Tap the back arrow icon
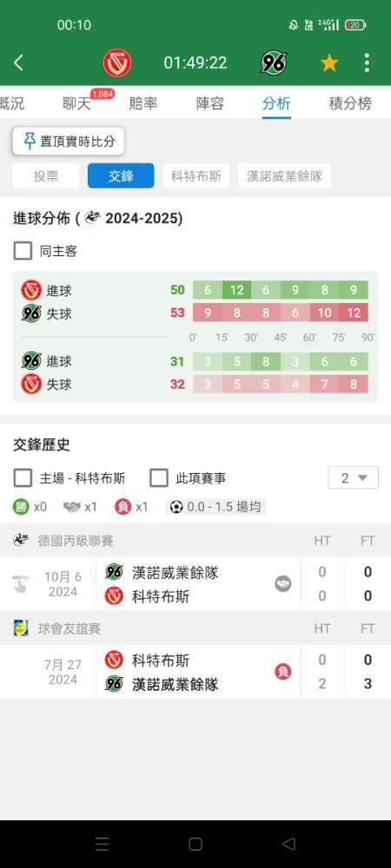 point(18,62)
